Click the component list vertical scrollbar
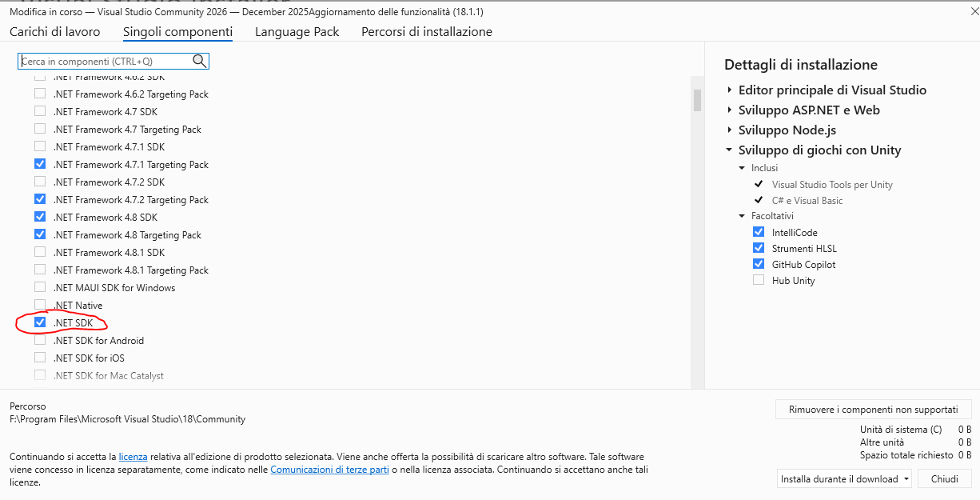 pyautogui.click(x=697, y=99)
